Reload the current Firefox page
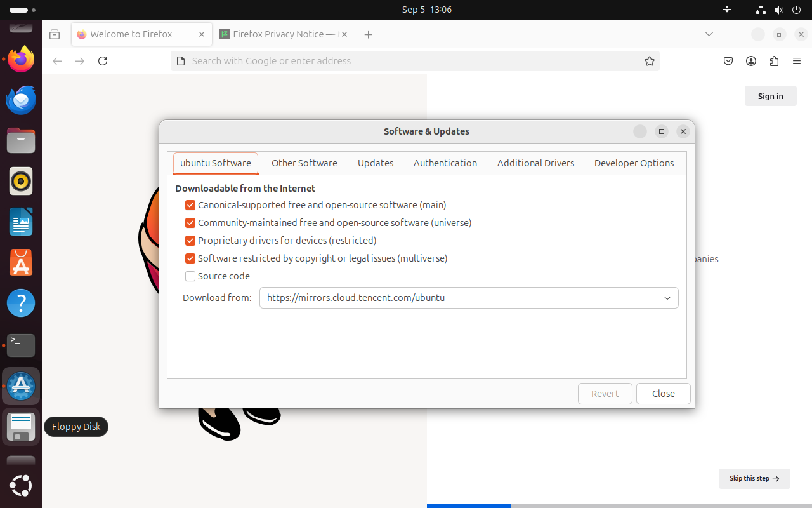This screenshot has height=508, width=812. tap(103, 61)
